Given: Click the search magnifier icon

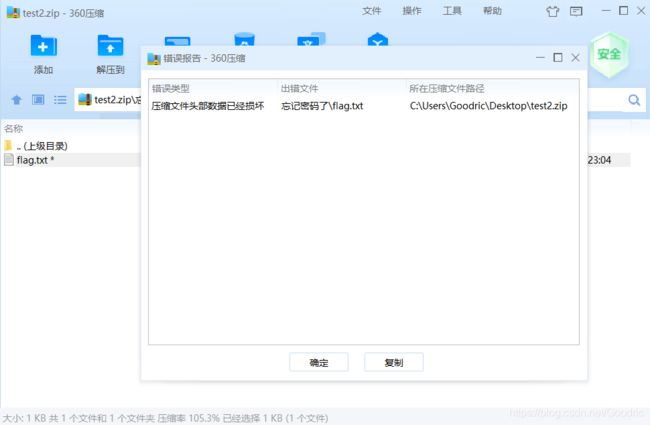Looking at the screenshot, I should pos(634,100).
